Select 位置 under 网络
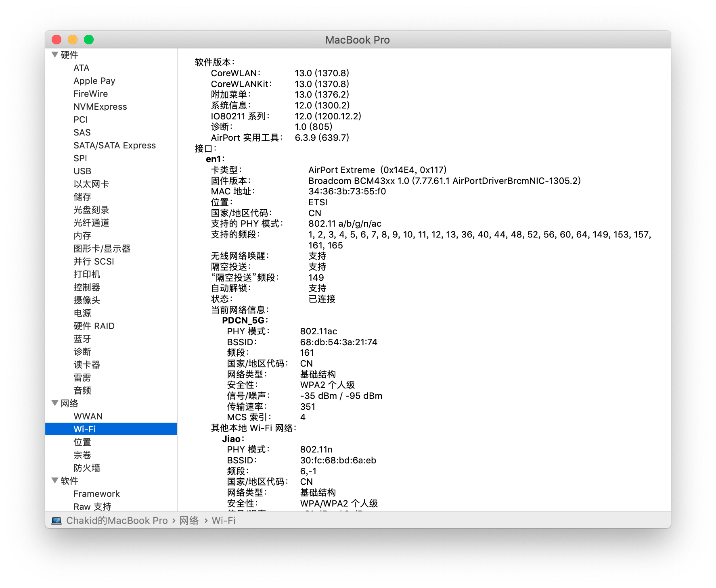The image size is (716, 588). point(82,442)
